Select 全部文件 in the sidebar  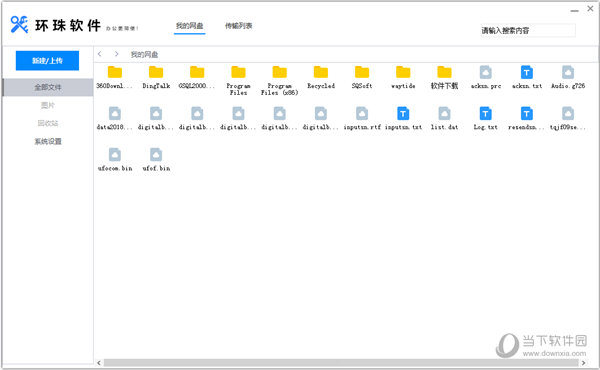pos(48,87)
